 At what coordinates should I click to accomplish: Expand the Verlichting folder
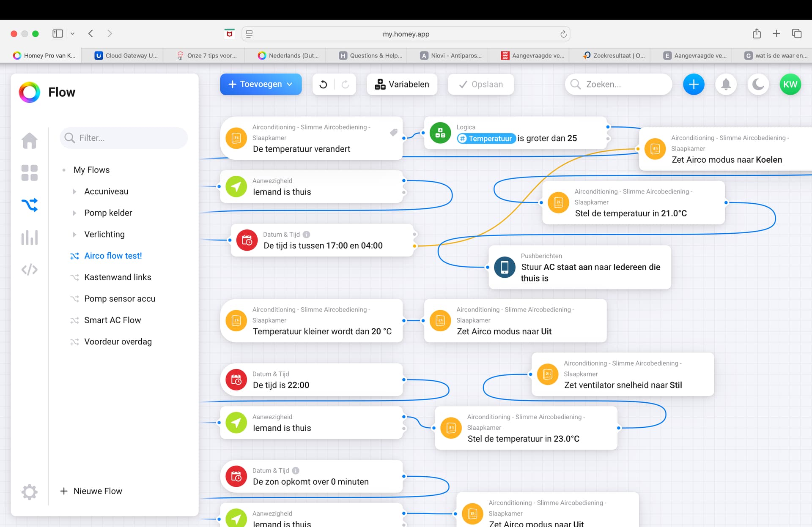point(74,235)
